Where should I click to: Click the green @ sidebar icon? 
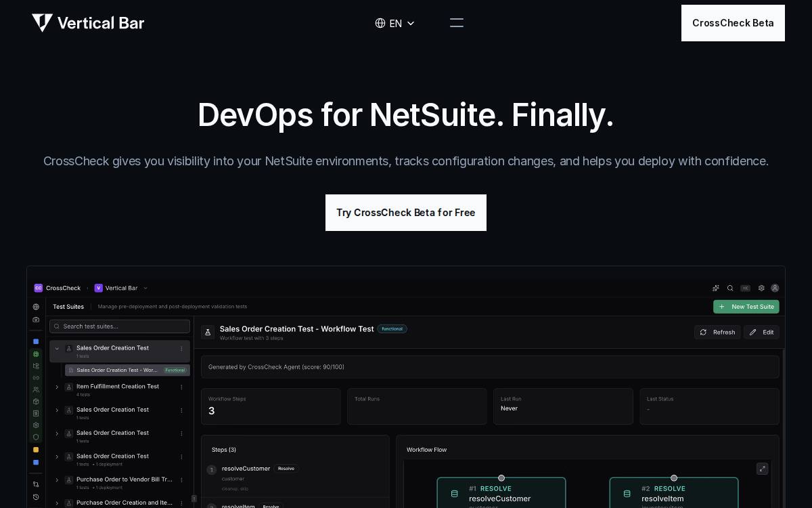click(36, 354)
